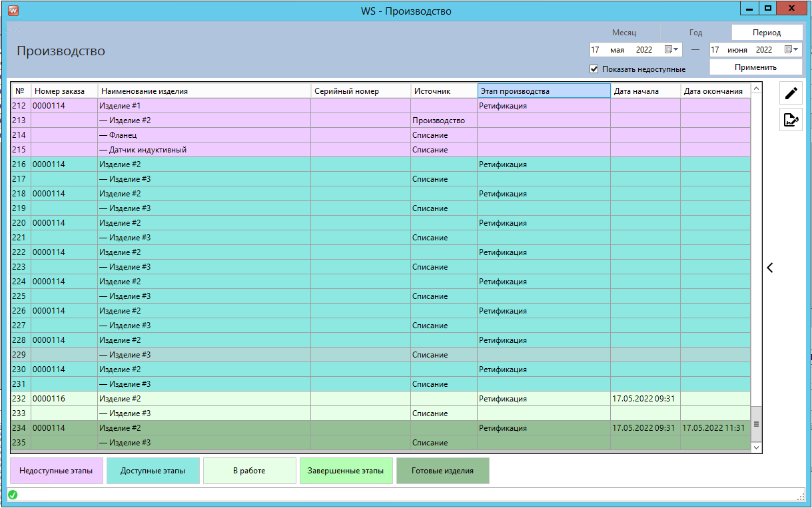Viewport: 812px width, 508px height.
Task: Switch to the Месяц tab
Action: pos(624,32)
